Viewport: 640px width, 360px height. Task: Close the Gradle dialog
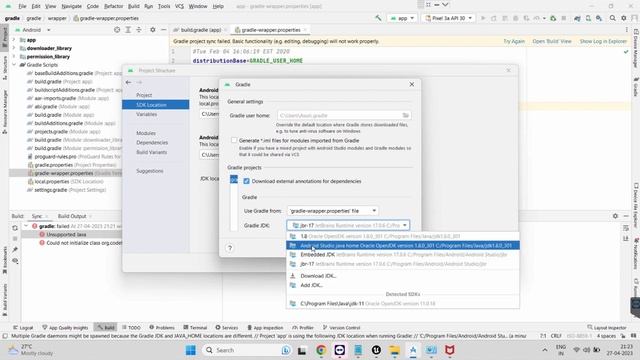pyautogui.click(x=411, y=84)
